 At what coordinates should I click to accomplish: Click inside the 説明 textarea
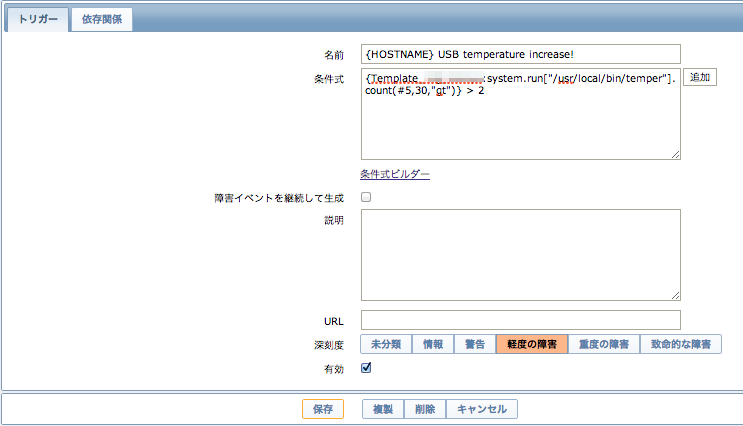coord(521,255)
